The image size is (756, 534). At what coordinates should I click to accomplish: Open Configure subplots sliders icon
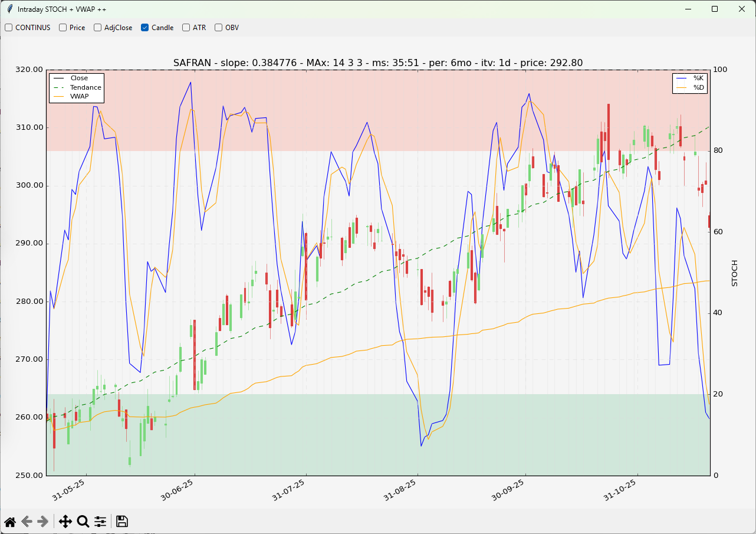coord(100,522)
